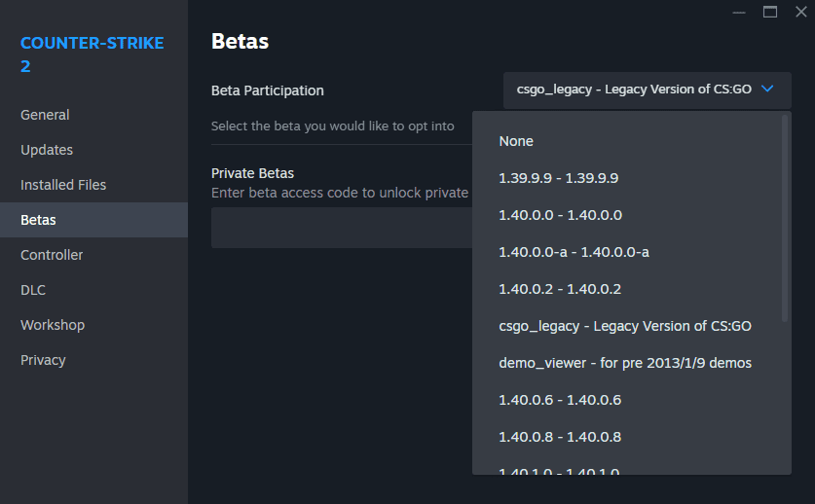Select the 1.40.0.8 beta version

[559, 437]
